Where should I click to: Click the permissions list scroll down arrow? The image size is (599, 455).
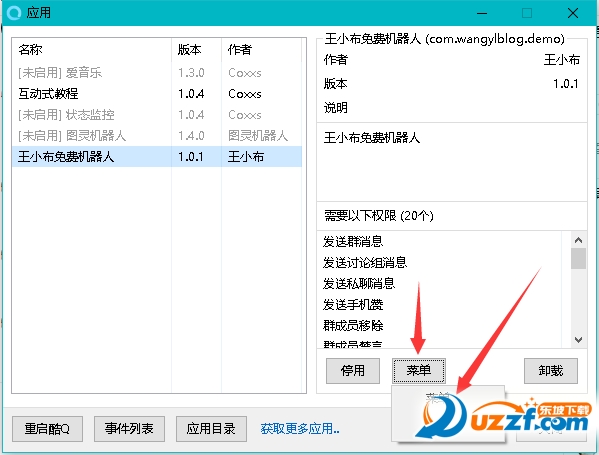[578, 340]
